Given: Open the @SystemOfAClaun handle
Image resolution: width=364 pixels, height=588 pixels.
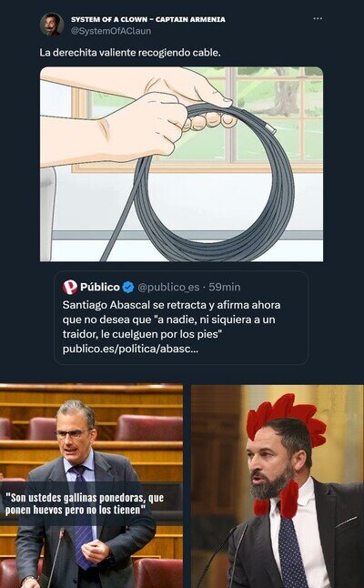Looking at the screenshot, I should [111, 31].
